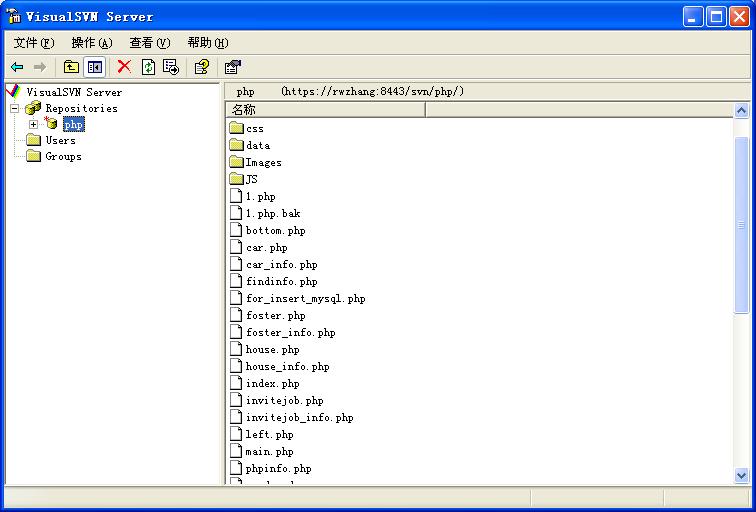Open the 查看(V) menu
Viewport: 756px width, 512px height.
coord(149,43)
